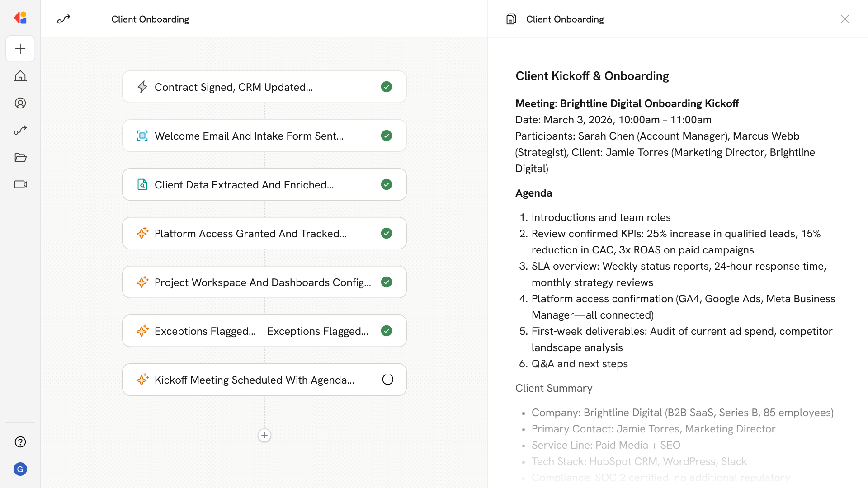Image resolution: width=868 pixels, height=488 pixels.
Task: Click the app logo at top left
Action: [20, 18]
